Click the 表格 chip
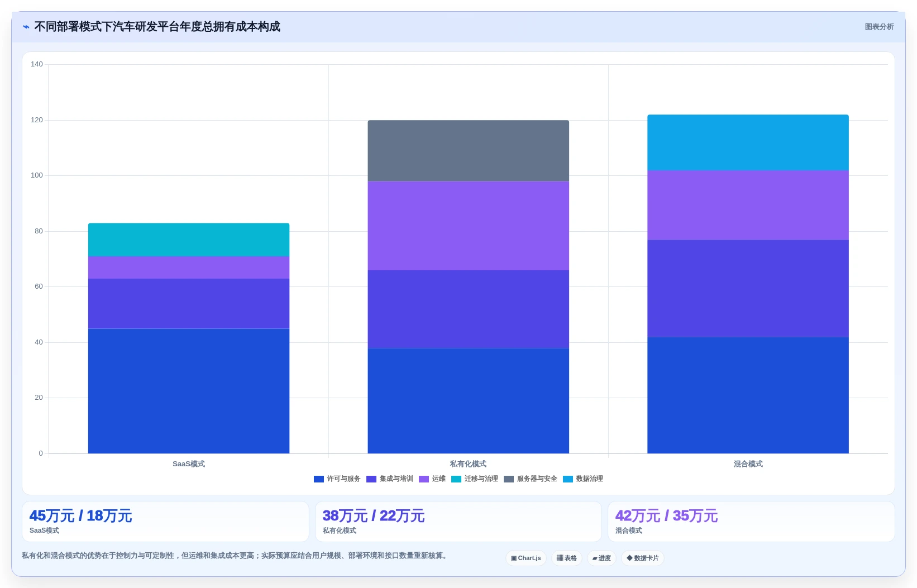917x588 pixels. 567,558
